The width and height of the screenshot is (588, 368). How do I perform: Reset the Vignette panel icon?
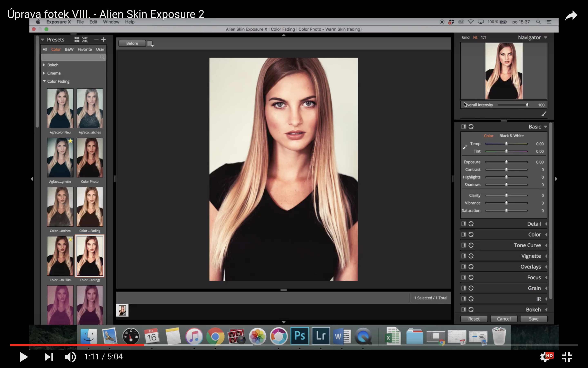coord(471,256)
